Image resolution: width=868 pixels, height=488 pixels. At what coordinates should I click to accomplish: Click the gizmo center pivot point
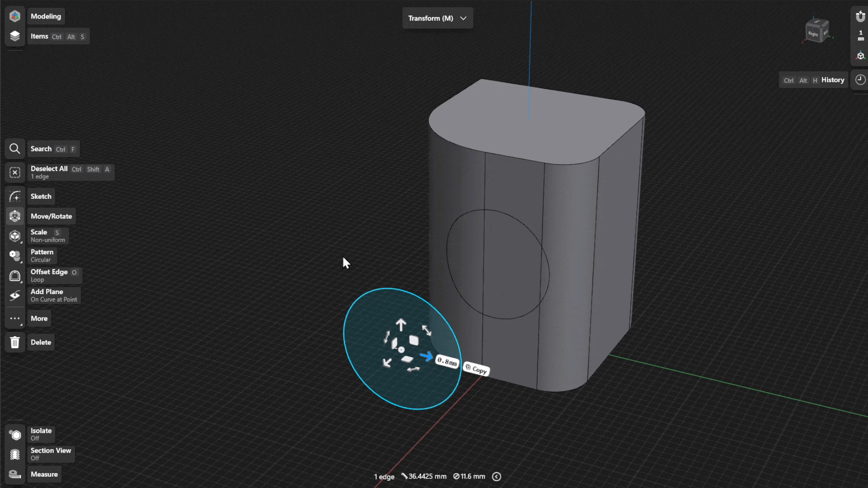click(x=401, y=350)
